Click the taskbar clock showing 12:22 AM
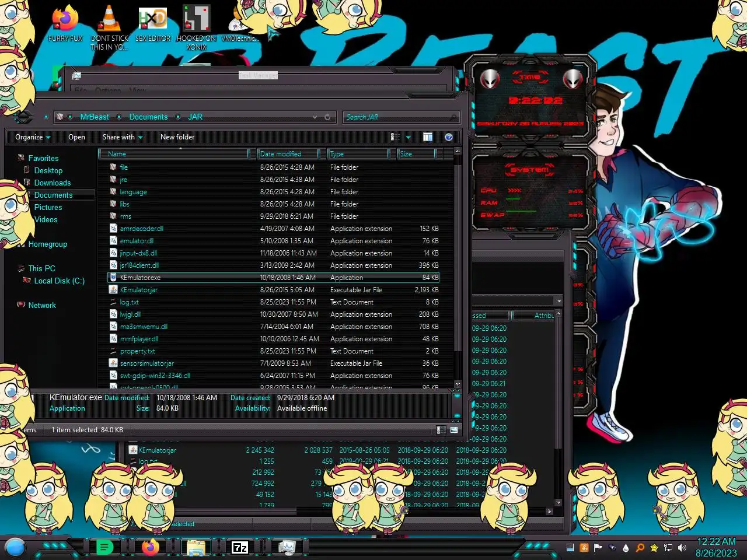The height and width of the screenshot is (560, 747). click(x=716, y=547)
